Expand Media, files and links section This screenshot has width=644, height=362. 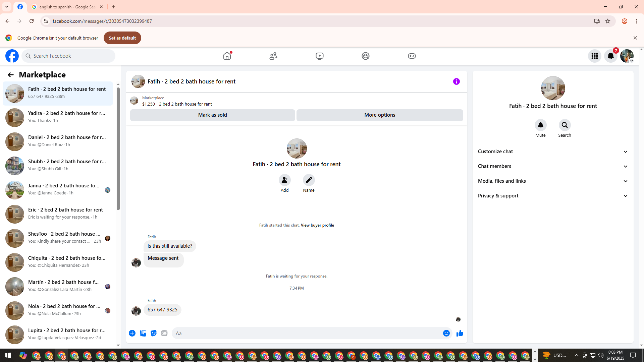553,181
